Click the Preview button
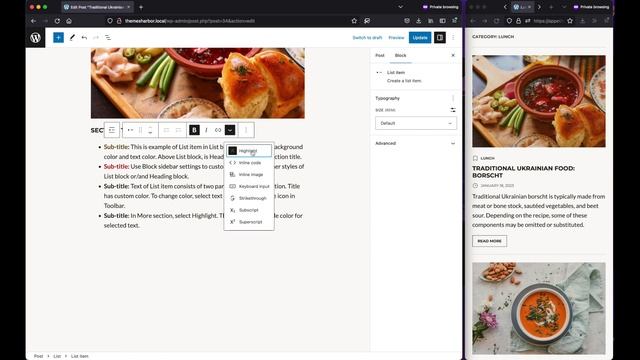 396,38
